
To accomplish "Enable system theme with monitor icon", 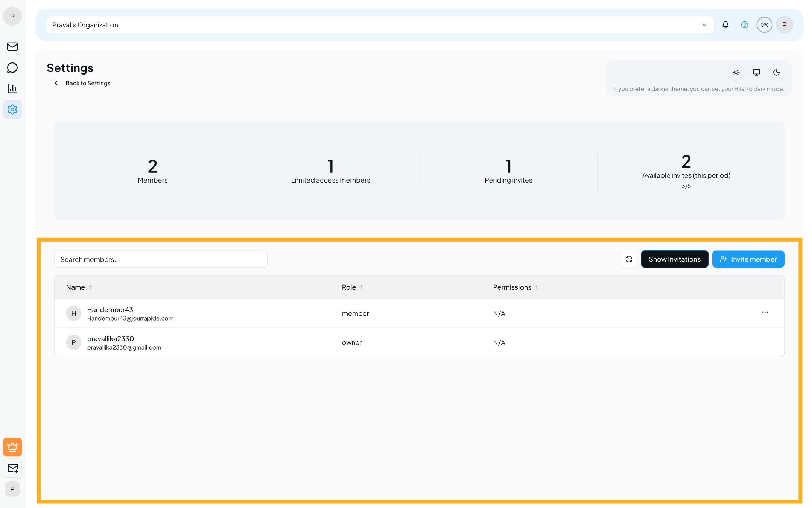I will (756, 72).
